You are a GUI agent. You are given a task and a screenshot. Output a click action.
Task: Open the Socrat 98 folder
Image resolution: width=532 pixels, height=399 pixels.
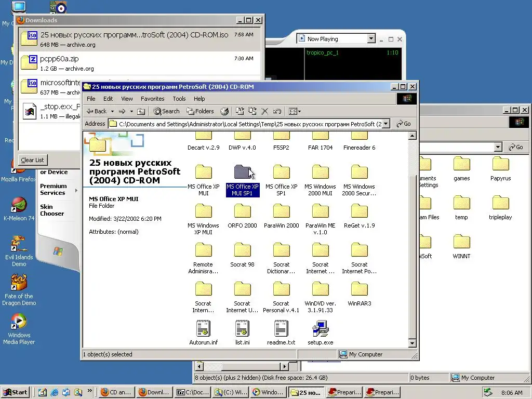(242, 255)
